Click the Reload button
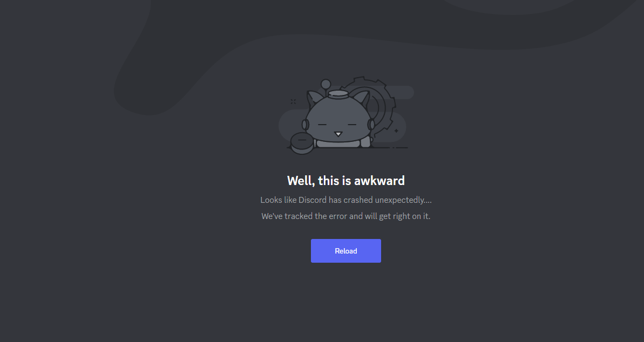The width and height of the screenshot is (644, 342). (x=346, y=251)
